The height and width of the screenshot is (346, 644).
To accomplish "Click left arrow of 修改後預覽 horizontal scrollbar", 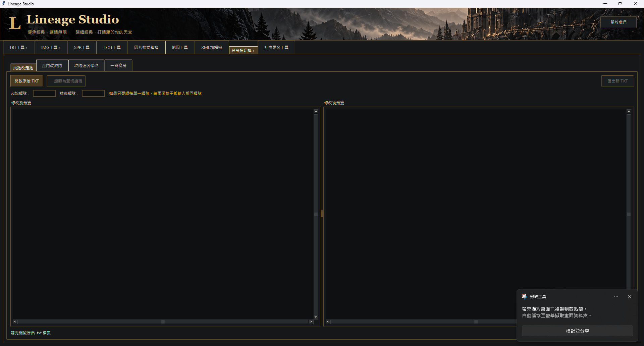I will pos(328,322).
